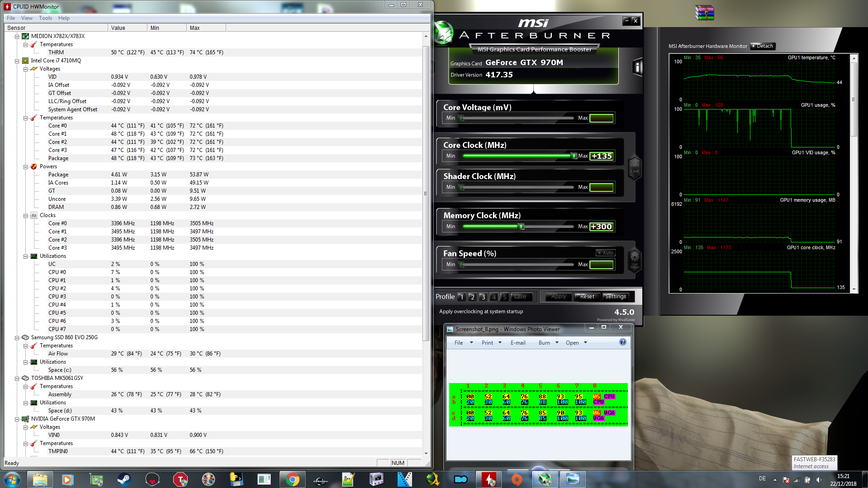Click the DE language indicator
The width and height of the screenshot is (868, 488).
click(x=762, y=479)
